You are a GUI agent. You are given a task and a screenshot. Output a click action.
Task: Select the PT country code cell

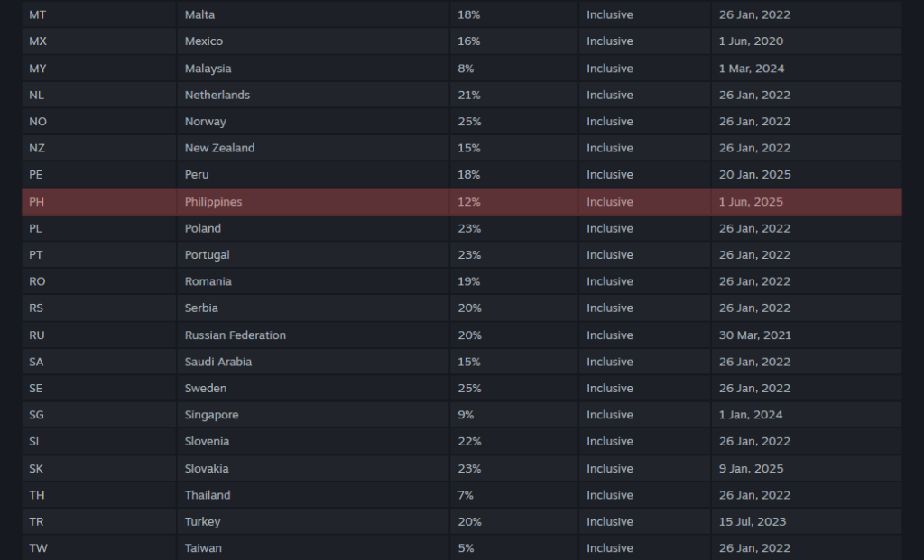36,255
